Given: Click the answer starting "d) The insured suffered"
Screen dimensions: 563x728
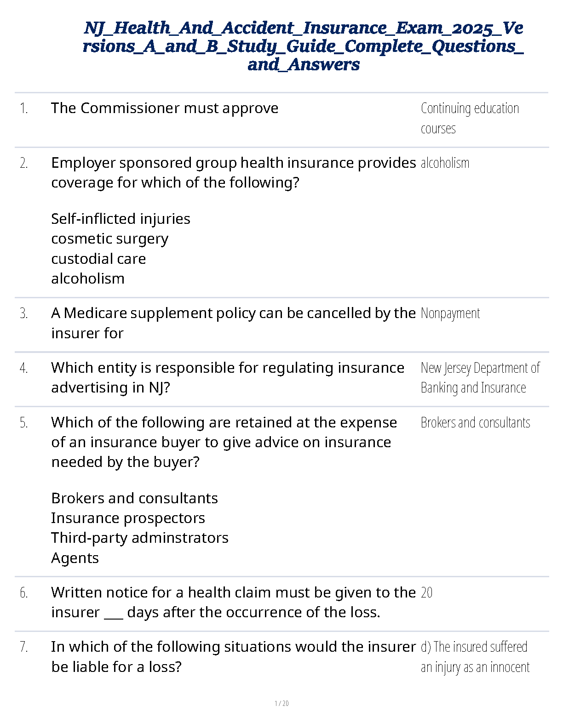Looking at the screenshot, I should tap(475, 657).
